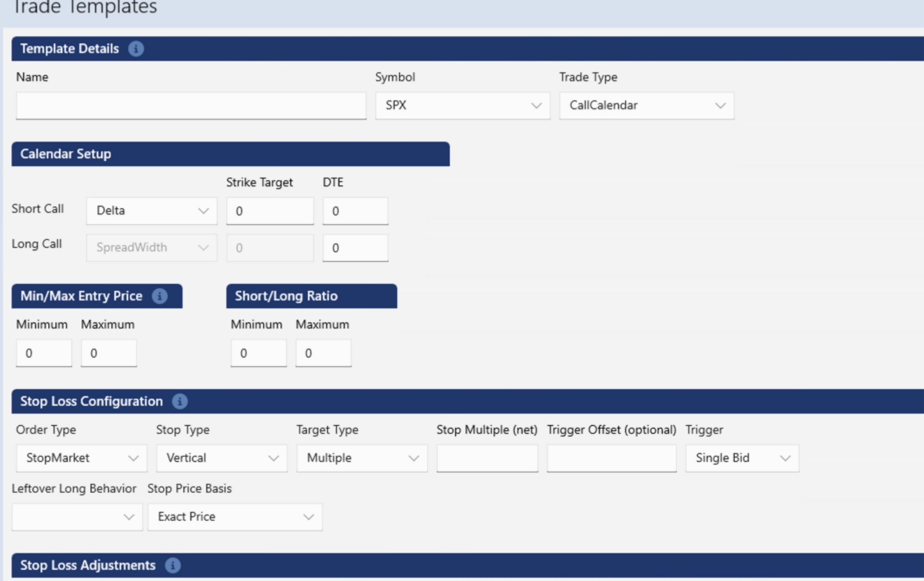924x581 pixels.
Task: Open the Order Type StopMarket dropdown
Action: (x=81, y=458)
